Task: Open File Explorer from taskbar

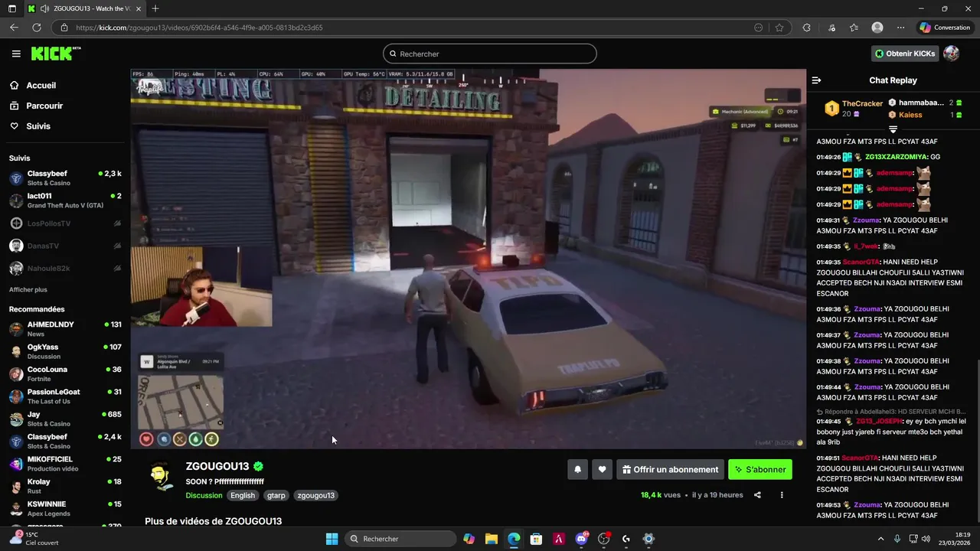Action: (x=491, y=539)
